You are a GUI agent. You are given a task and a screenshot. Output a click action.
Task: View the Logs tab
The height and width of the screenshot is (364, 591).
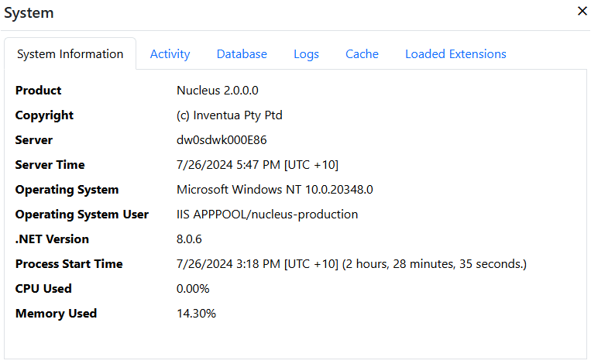click(306, 54)
